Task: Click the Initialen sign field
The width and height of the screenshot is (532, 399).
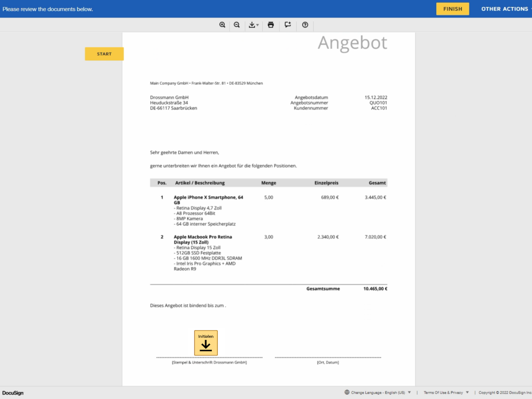Action: point(206,343)
